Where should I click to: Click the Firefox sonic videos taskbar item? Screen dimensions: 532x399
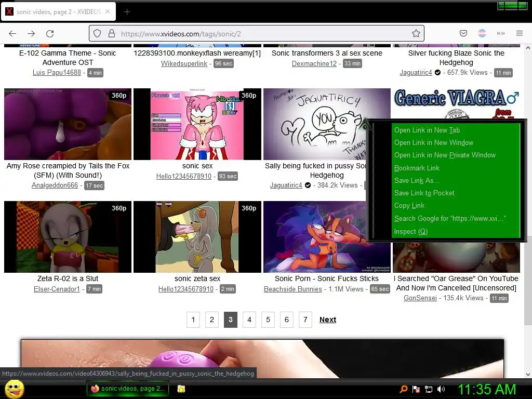128,389
